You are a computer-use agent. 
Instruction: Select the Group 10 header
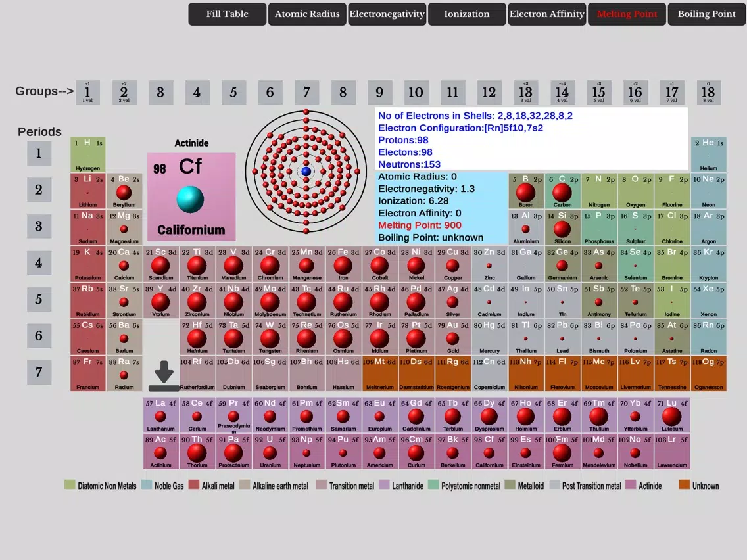pyautogui.click(x=416, y=93)
